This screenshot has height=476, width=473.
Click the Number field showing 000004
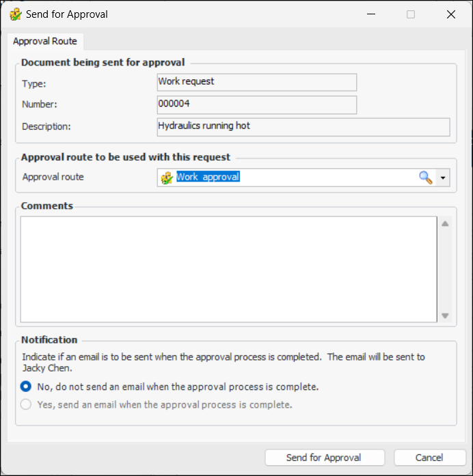(256, 104)
